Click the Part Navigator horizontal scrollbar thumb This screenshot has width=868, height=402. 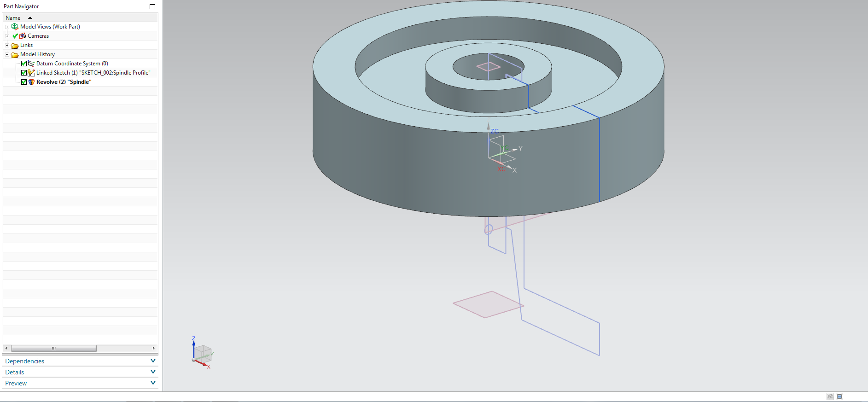click(54, 348)
